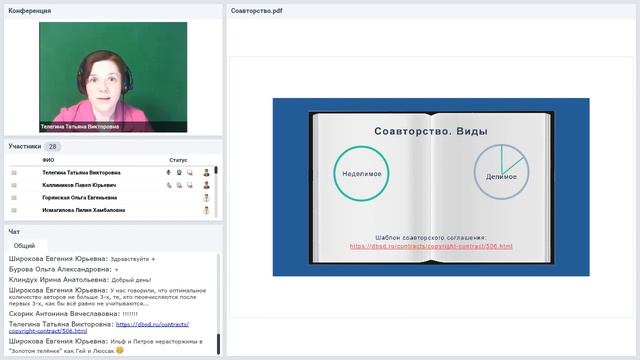
Task: Select participant name Исмагилова Лилия Хамбаловна
Action: (84, 211)
